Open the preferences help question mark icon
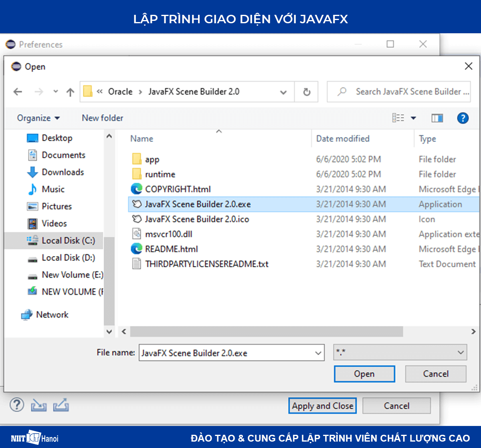Image resolution: width=481 pixels, height=448 pixels. tap(16, 405)
